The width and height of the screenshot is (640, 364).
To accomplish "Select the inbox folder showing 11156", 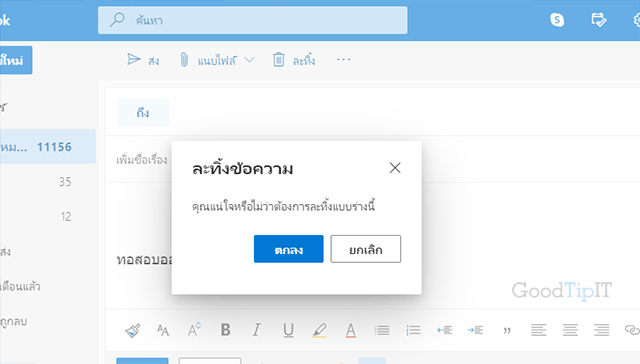I will coord(48,146).
